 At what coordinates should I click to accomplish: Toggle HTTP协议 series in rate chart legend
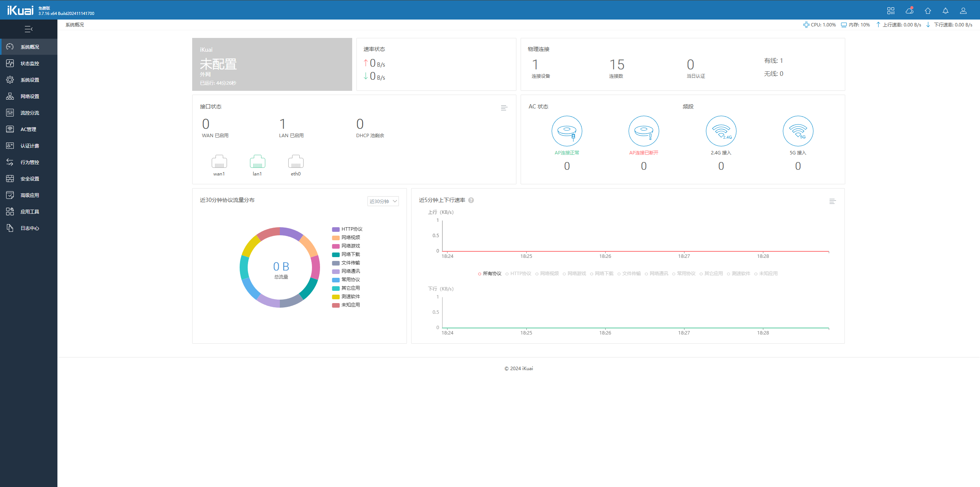pos(518,274)
